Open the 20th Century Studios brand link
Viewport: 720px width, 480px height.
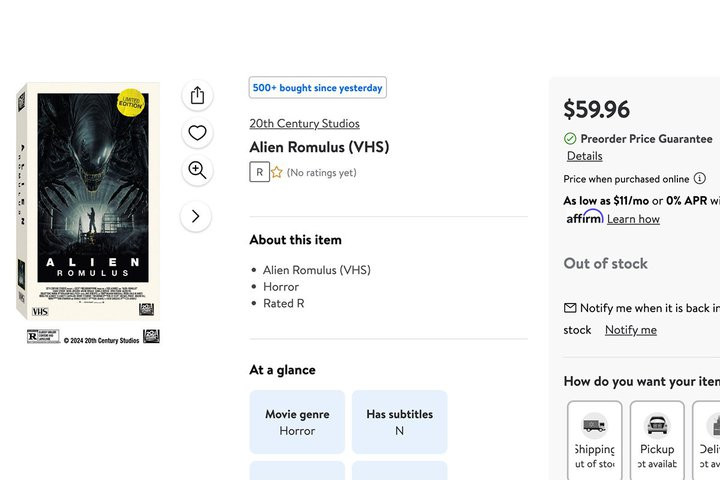(304, 123)
